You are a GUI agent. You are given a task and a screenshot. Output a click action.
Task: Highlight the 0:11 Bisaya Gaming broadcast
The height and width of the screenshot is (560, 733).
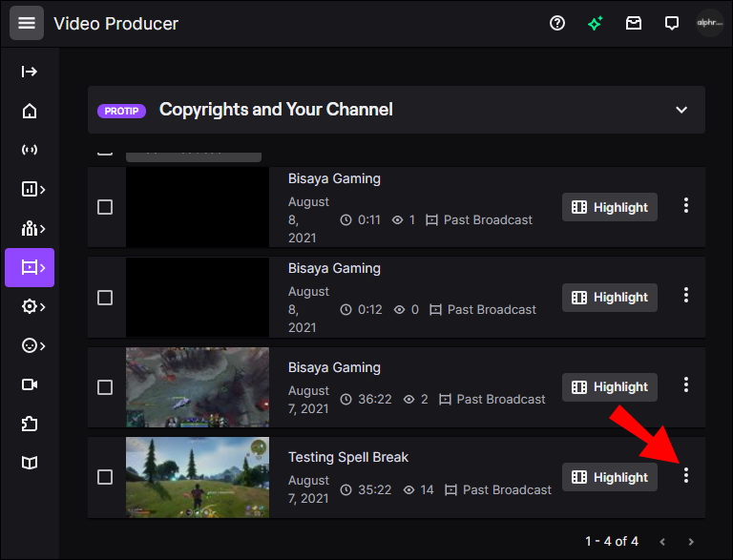pos(610,207)
